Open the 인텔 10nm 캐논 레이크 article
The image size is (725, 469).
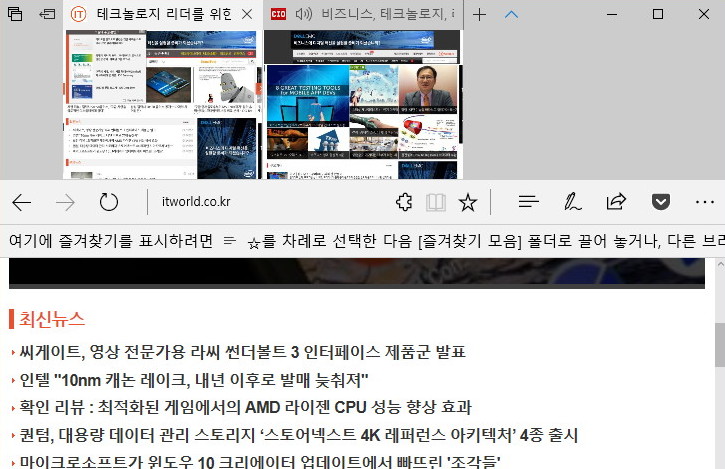pyautogui.click(x=194, y=380)
